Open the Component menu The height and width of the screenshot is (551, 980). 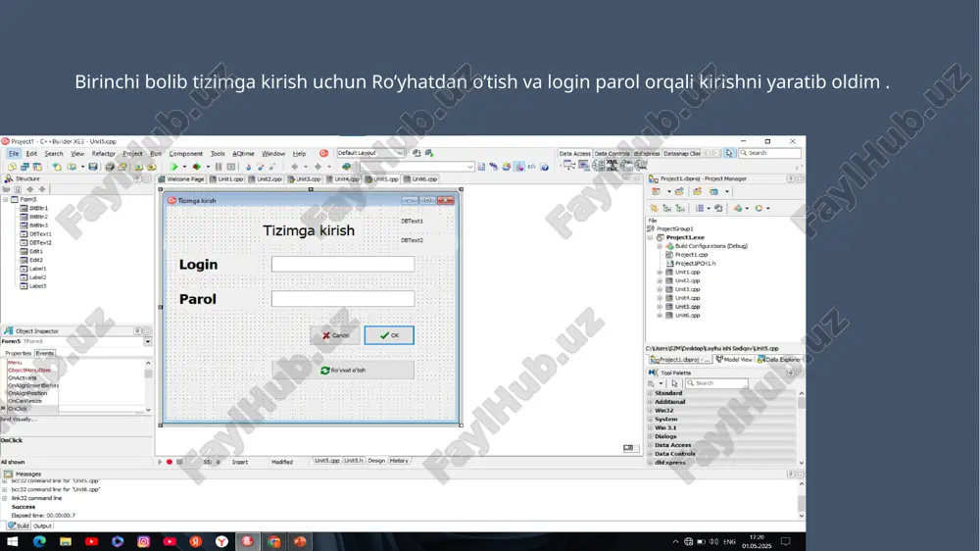click(185, 153)
